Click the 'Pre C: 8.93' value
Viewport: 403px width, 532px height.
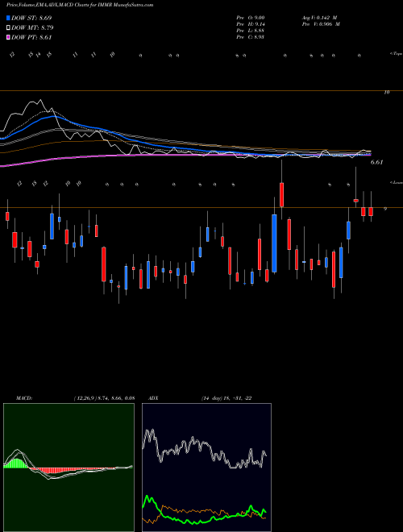(x=251, y=37)
